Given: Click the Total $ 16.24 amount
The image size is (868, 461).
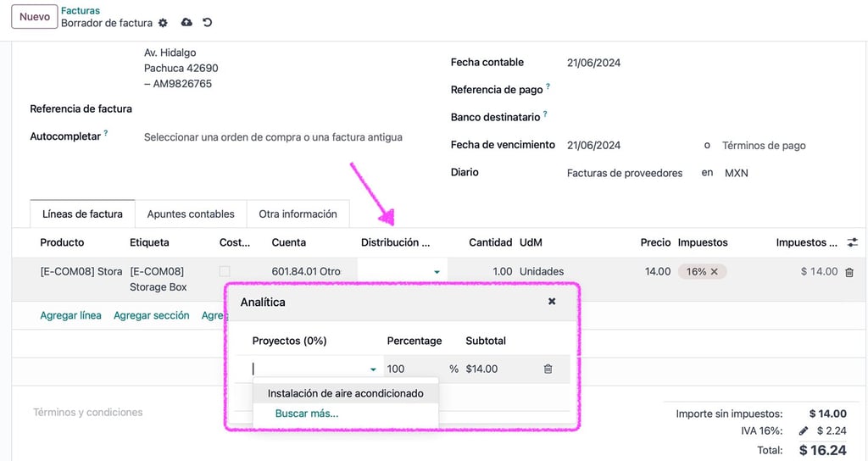Looking at the screenshot, I should [822, 450].
